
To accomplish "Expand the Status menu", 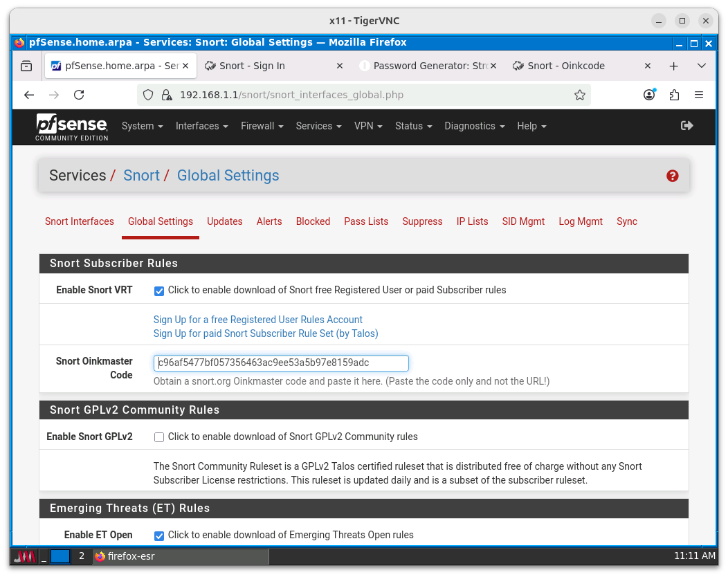I will point(413,127).
